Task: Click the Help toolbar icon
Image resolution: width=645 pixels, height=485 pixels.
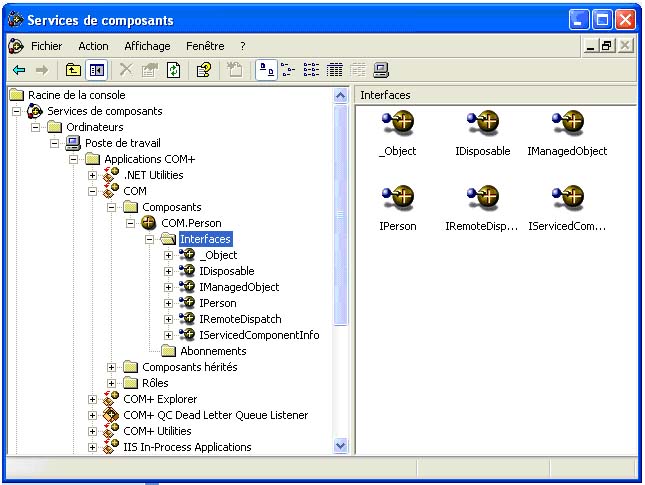Action: pyautogui.click(x=204, y=70)
